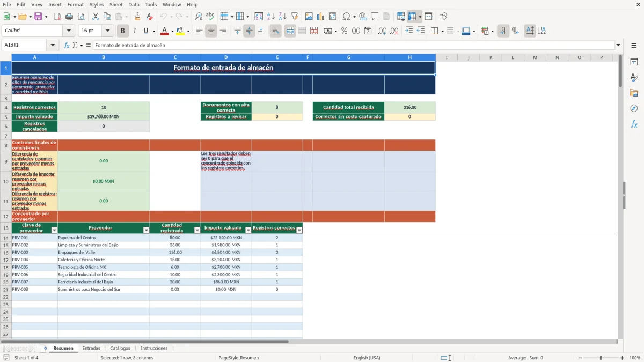Click the AutoFilter funnel icon
The image size is (644, 362).
pos(295,17)
